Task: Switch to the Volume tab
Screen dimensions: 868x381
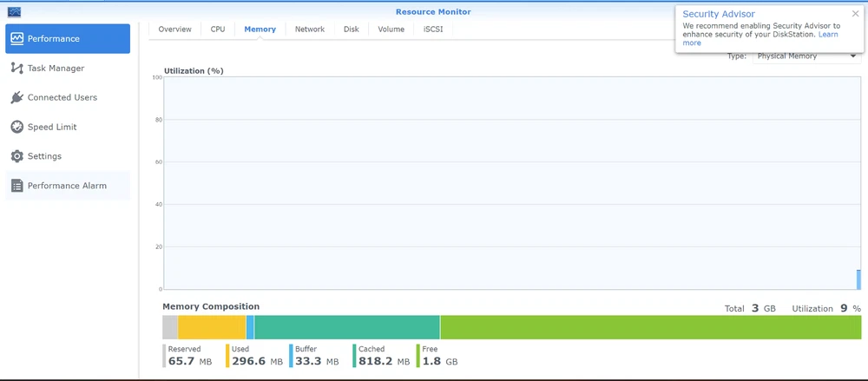Action: [x=391, y=30]
